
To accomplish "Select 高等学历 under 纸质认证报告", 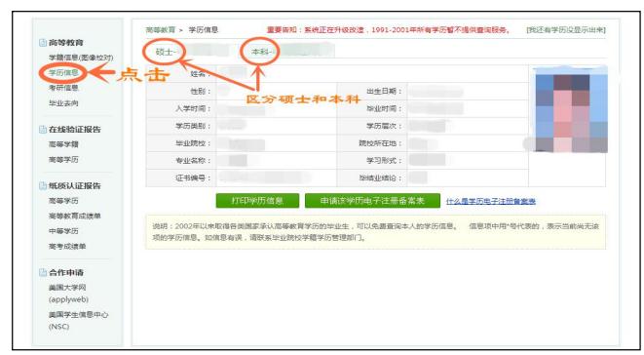I will point(63,201).
